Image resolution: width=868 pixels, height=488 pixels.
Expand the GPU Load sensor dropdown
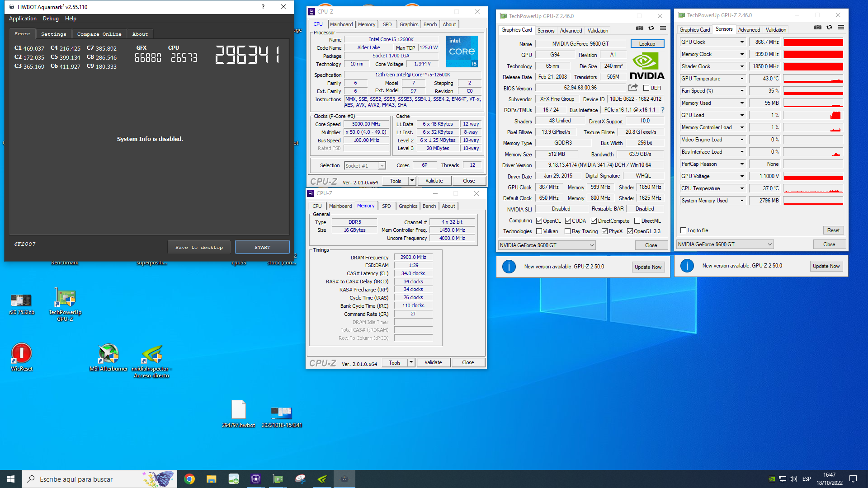pos(742,115)
